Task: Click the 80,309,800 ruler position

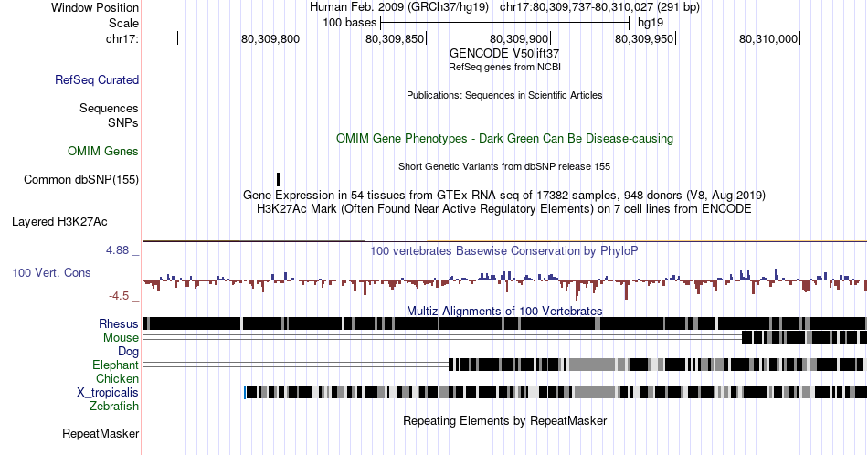Action: pos(270,38)
